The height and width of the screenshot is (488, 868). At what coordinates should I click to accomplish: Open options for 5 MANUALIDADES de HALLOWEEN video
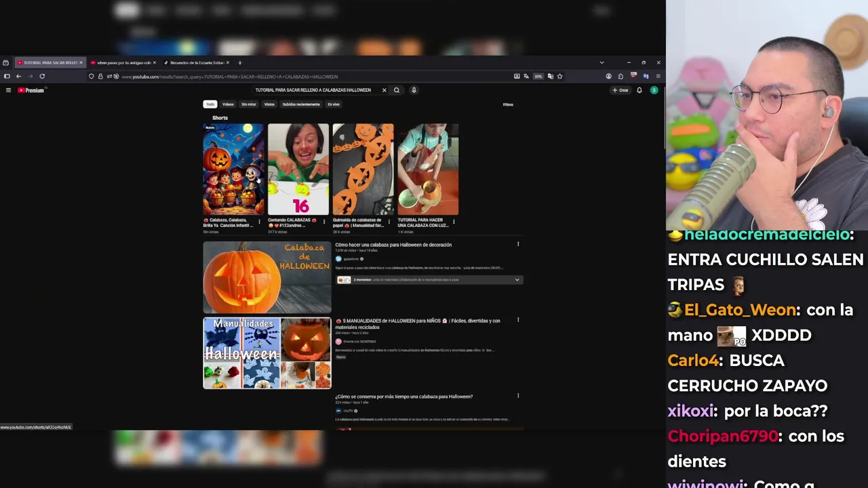[x=518, y=320]
